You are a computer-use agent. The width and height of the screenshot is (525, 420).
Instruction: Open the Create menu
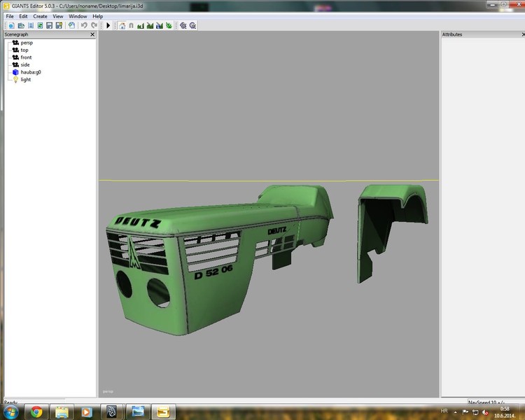40,16
